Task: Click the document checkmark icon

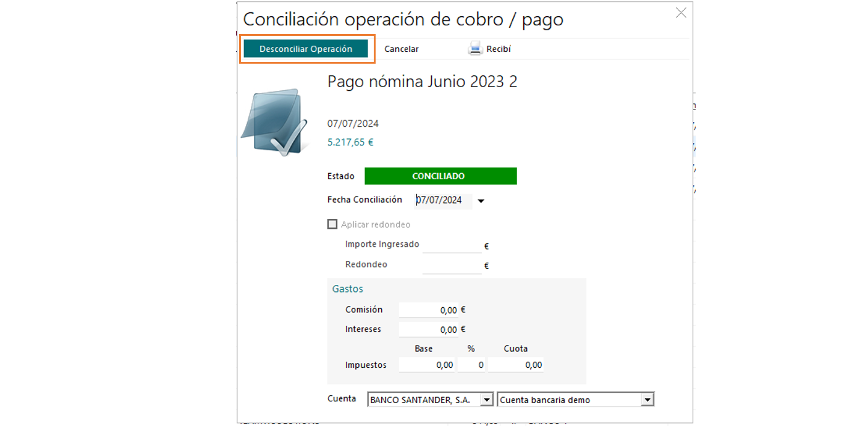Action: coord(274,122)
